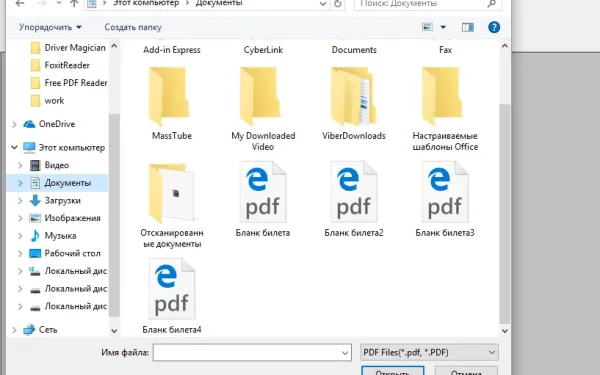Click navigation pane scrollbar down arrow

tap(114, 331)
